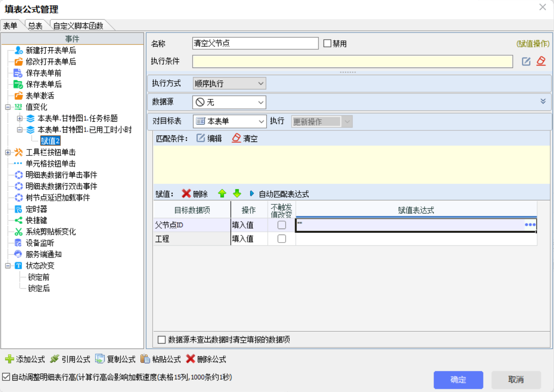Click 引用公式 button
554x392 pixels.
coord(70,359)
